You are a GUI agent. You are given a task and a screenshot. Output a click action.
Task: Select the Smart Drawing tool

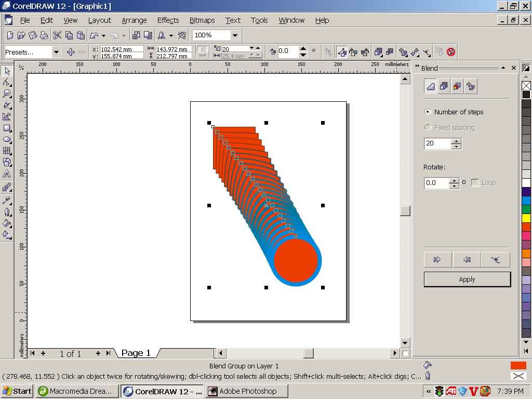pos(7,116)
